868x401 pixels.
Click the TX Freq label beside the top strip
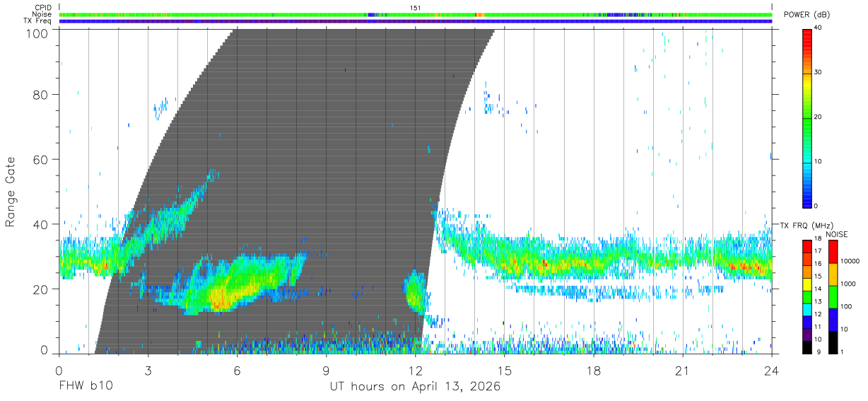38,21
